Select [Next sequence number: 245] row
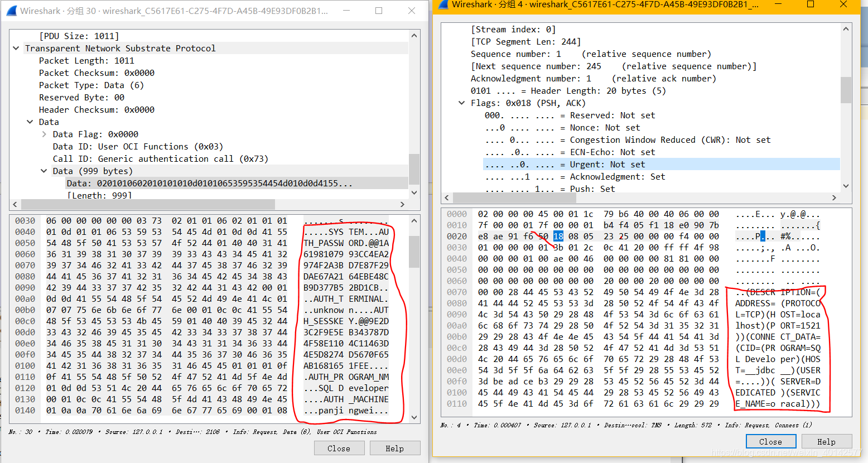Viewport: 868px width, 463px height. click(x=614, y=66)
